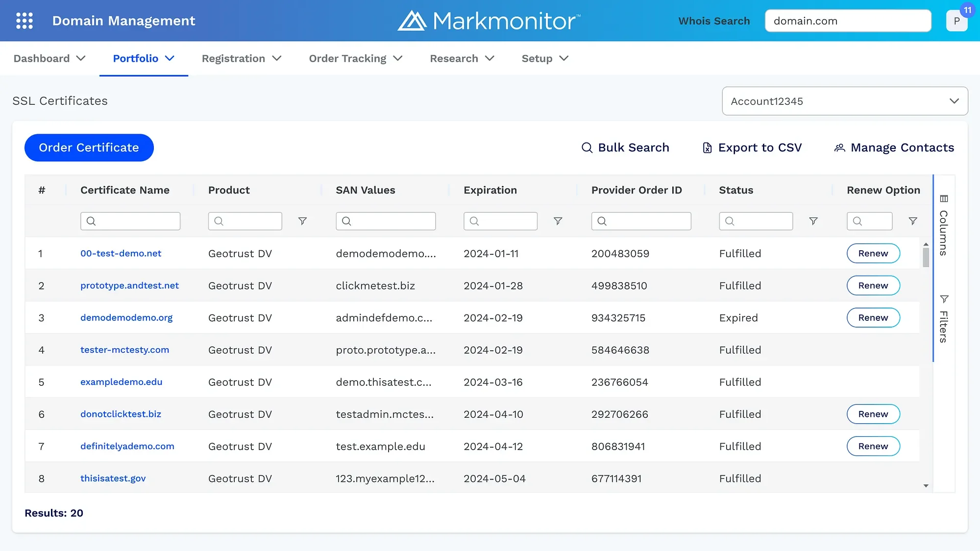The width and height of the screenshot is (980, 551).
Task: Expand the Order Tracking menu
Action: pyautogui.click(x=355, y=58)
